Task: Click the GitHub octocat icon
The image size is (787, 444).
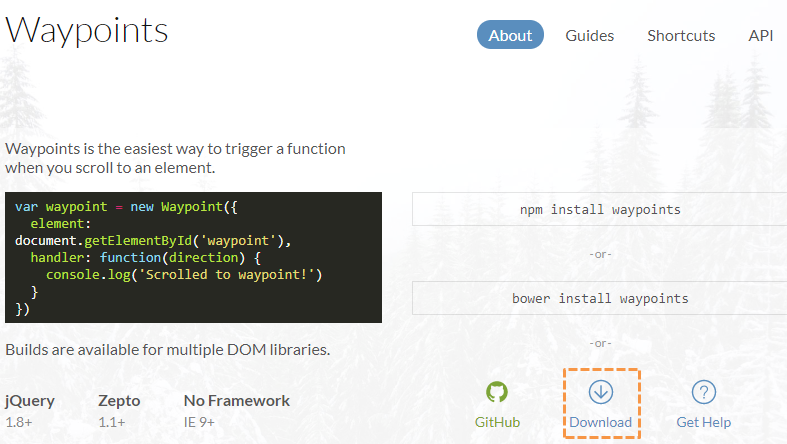Action: pyautogui.click(x=497, y=392)
